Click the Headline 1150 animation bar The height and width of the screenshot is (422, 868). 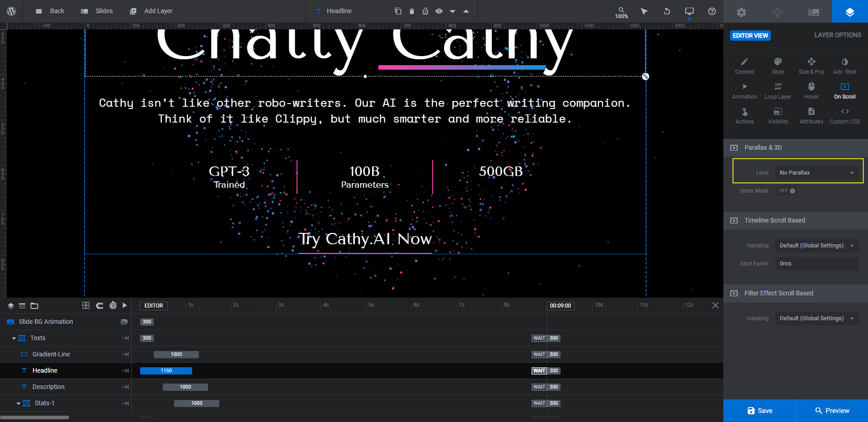tap(166, 371)
